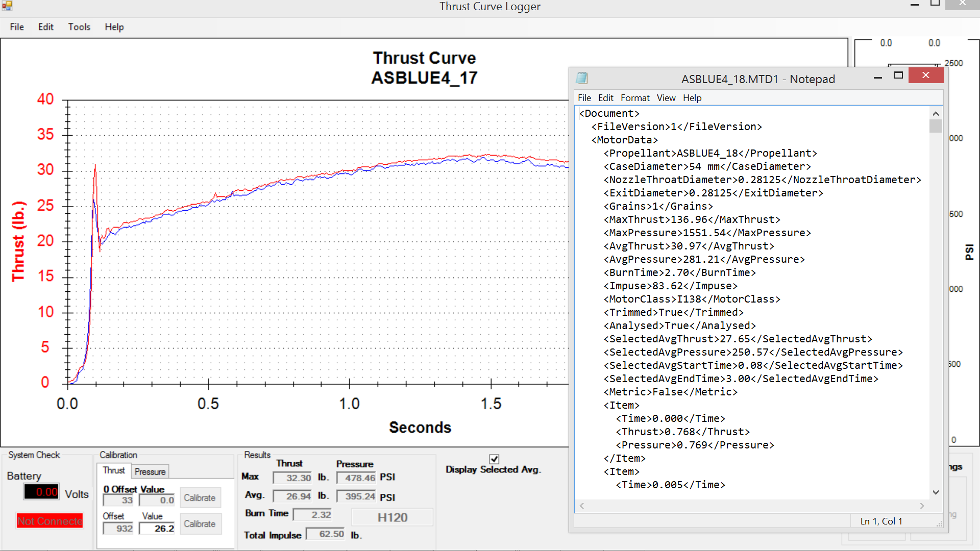Click Notepad's horizontal scroll left arrow
Viewport: 980px width, 551px height.
pos(582,506)
